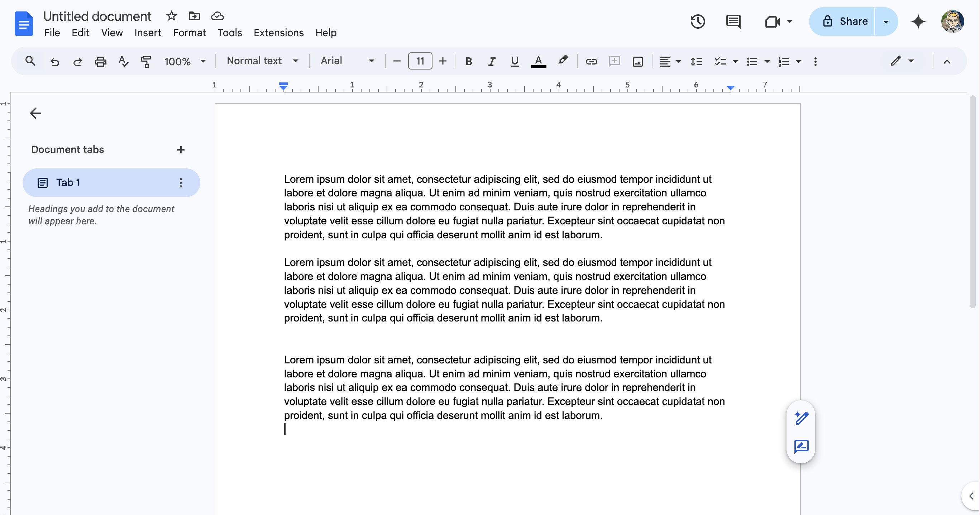This screenshot has width=980, height=515.
Task: Open the highlight color picker
Action: pyautogui.click(x=562, y=61)
